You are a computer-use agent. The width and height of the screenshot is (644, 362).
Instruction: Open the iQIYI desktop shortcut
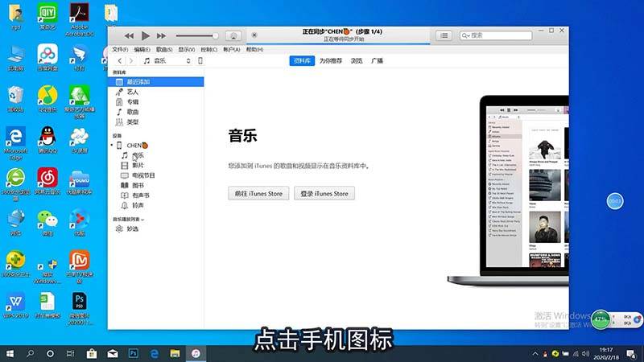pyautogui.click(x=47, y=18)
